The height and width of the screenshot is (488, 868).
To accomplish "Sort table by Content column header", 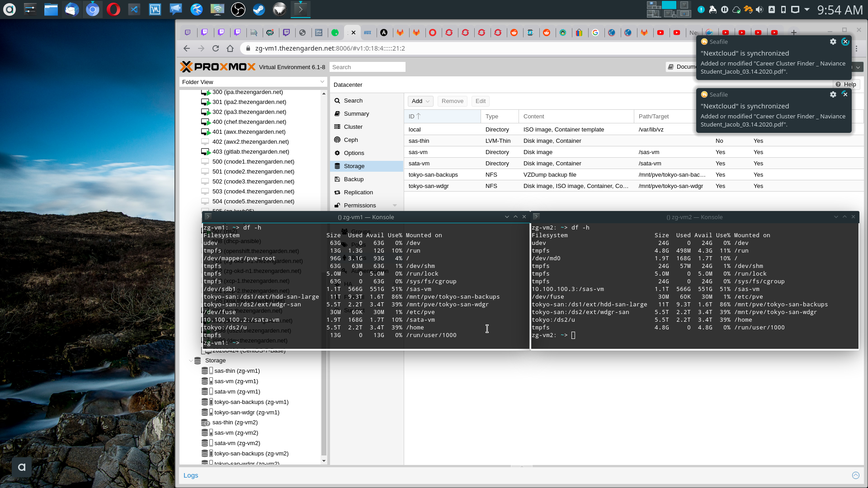I will 576,117.
